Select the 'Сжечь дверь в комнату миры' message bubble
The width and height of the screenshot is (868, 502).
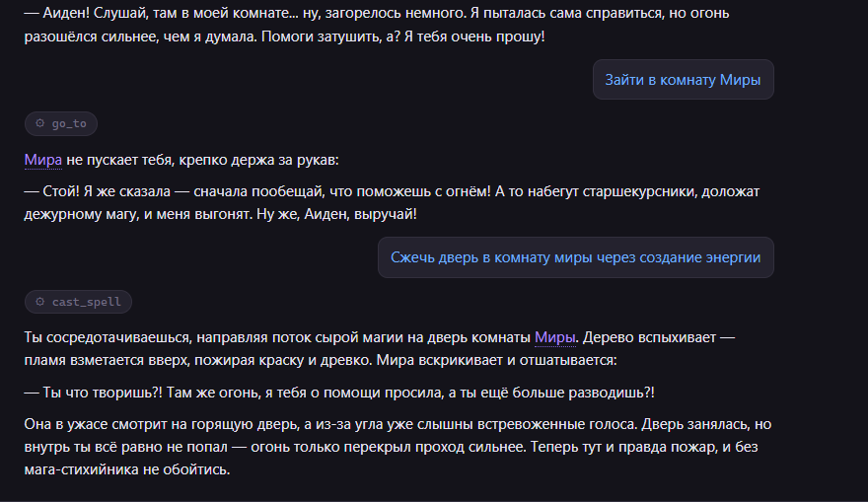coord(576,257)
